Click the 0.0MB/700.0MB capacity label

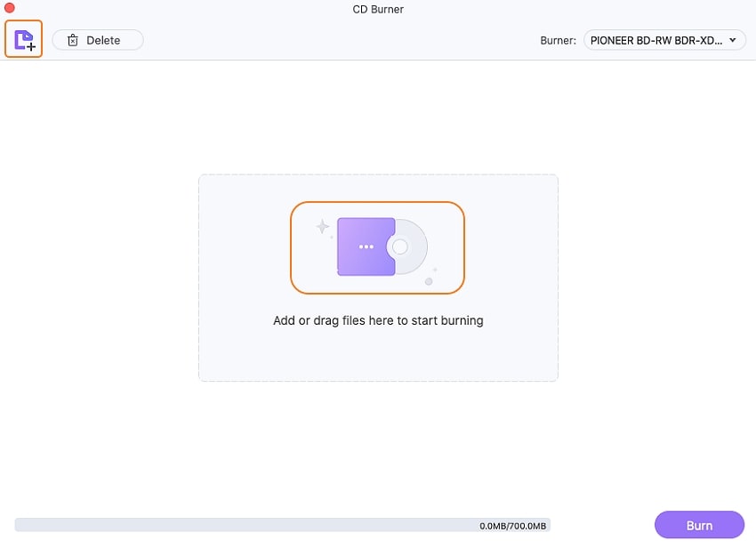coord(512,526)
